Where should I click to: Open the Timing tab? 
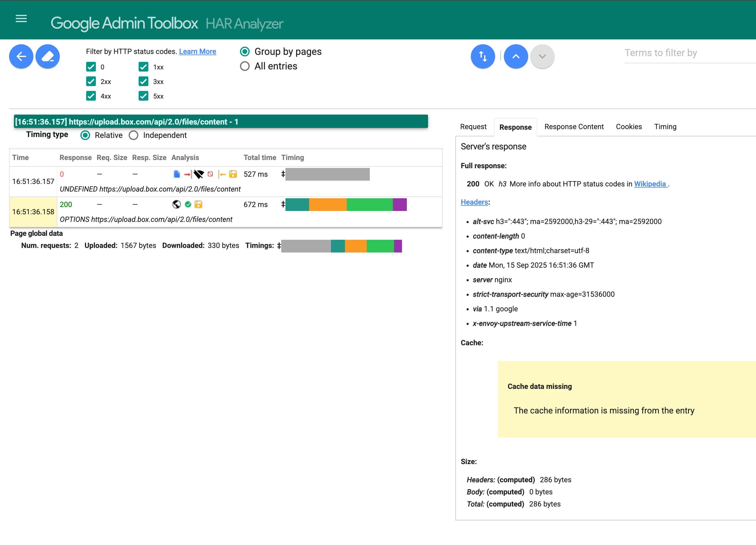[665, 127]
